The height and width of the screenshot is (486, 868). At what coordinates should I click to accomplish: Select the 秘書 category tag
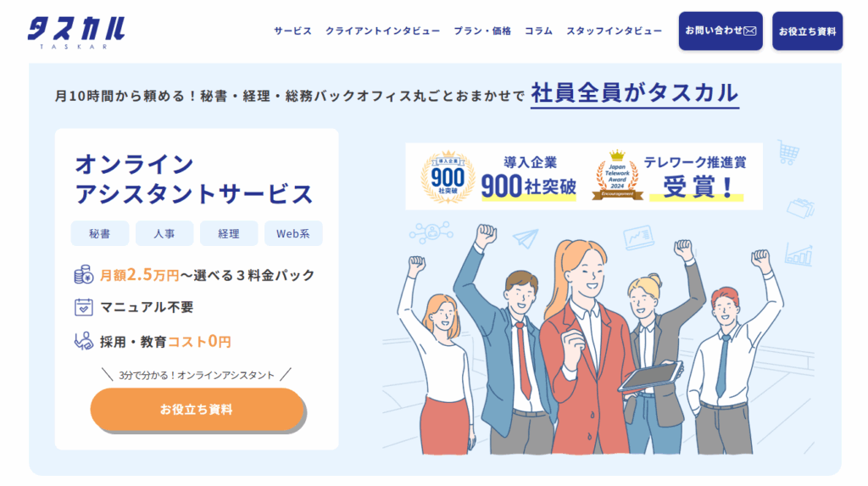(x=100, y=233)
